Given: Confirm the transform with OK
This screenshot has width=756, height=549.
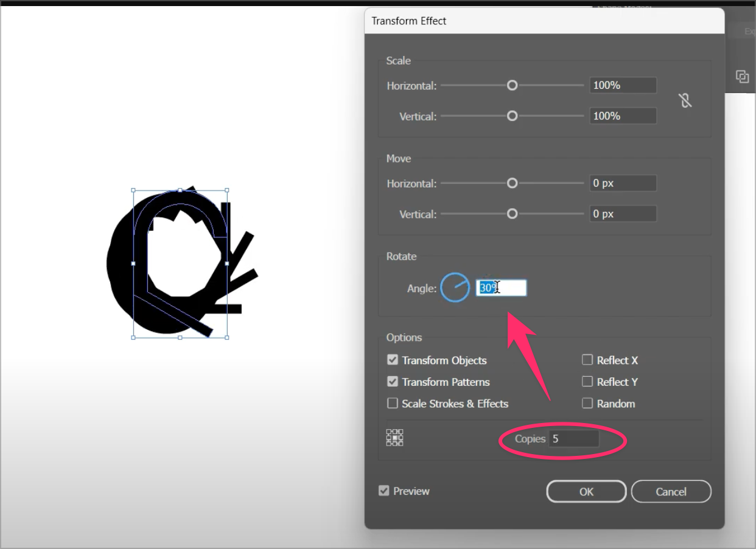Looking at the screenshot, I should coord(586,492).
